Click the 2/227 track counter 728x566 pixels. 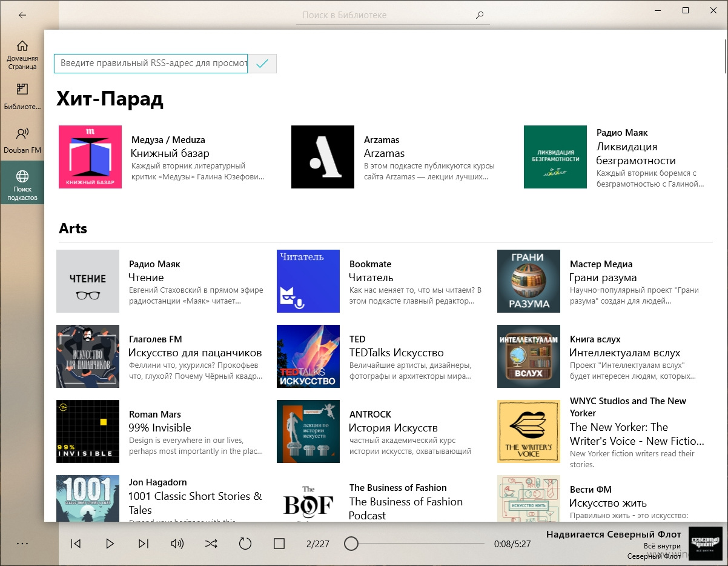coord(318,544)
